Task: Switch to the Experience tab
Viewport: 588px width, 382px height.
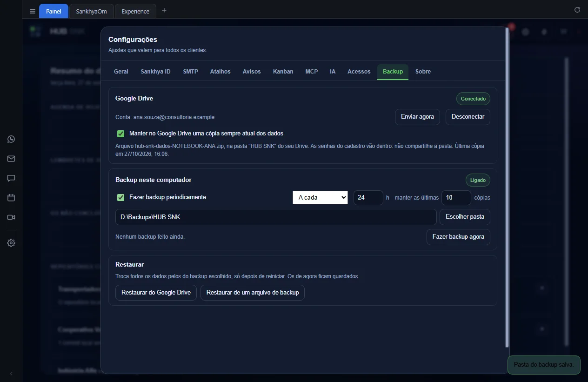Action: pyautogui.click(x=135, y=11)
